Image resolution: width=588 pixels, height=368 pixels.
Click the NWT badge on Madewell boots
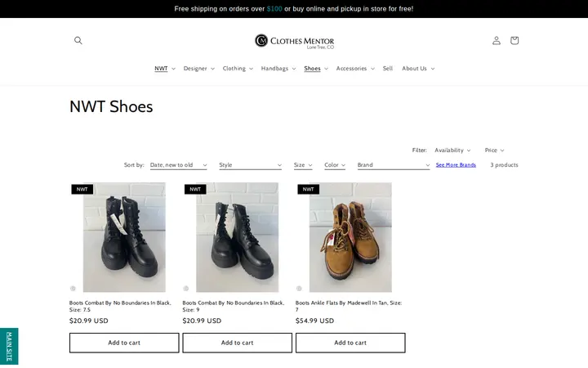click(308, 189)
